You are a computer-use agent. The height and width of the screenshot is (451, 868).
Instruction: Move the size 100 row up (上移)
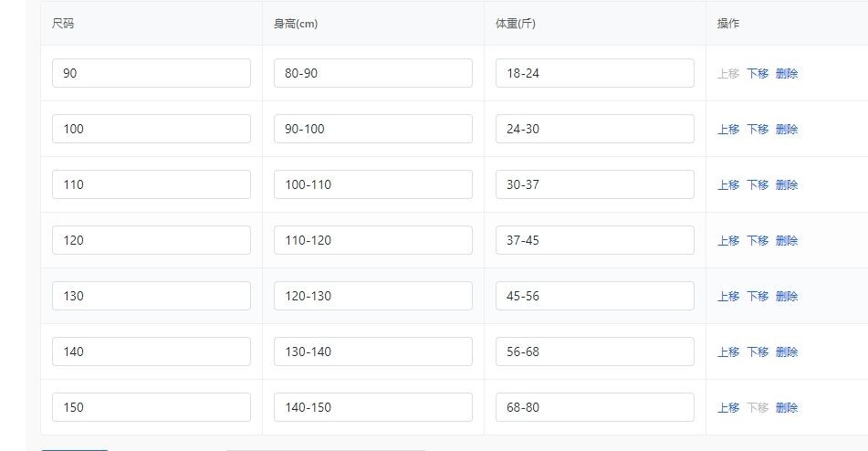coord(728,130)
